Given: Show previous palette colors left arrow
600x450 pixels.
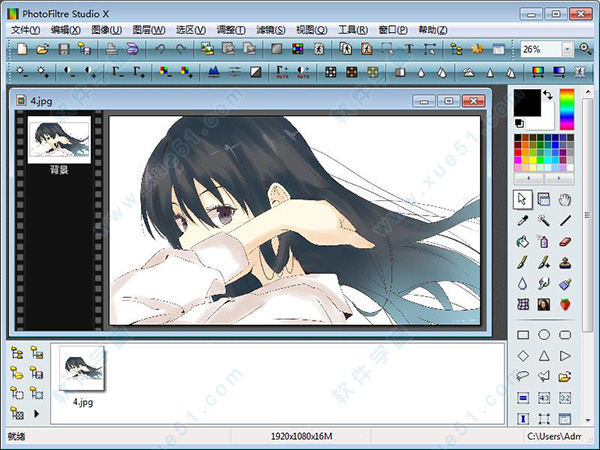Looking at the screenshot, I should [x=529, y=178].
